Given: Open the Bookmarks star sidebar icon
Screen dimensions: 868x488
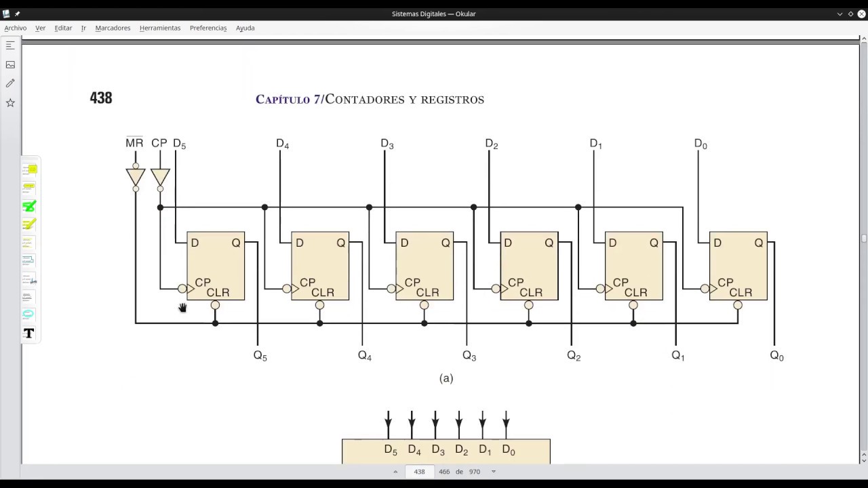Looking at the screenshot, I should [10, 102].
